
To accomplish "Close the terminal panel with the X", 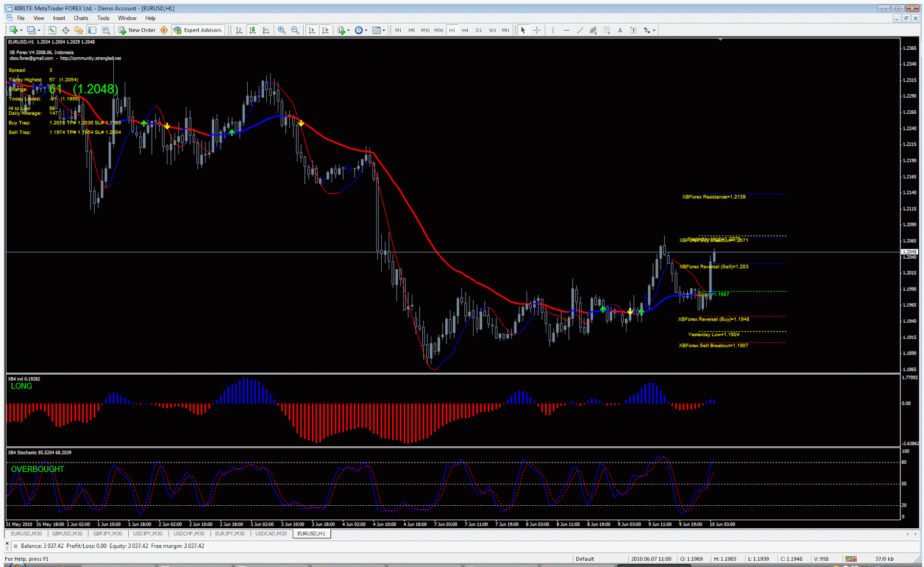I will tap(8, 542).
